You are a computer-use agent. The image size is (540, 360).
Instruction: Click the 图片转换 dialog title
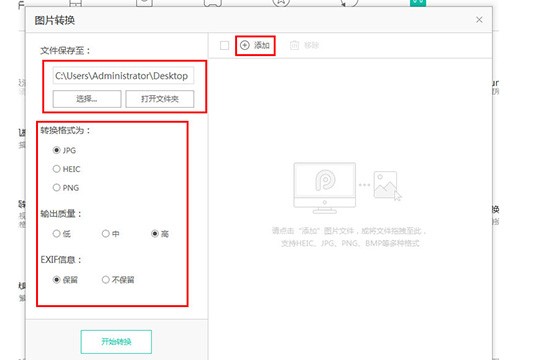(x=54, y=20)
